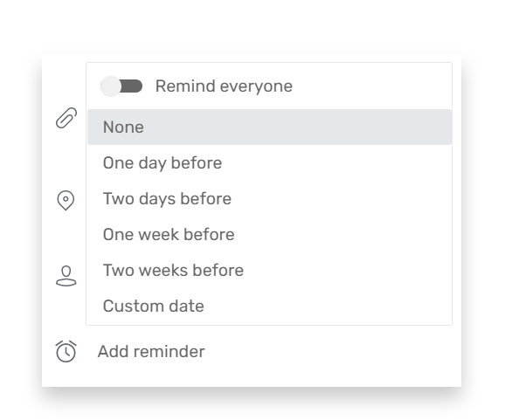Click the person assignee icon

tap(66, 276)
